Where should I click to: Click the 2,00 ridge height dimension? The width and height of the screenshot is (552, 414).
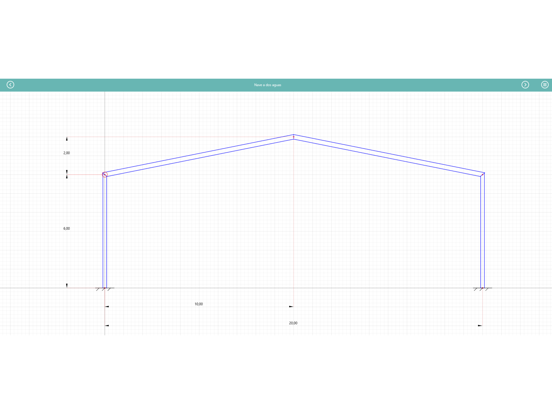67,153
